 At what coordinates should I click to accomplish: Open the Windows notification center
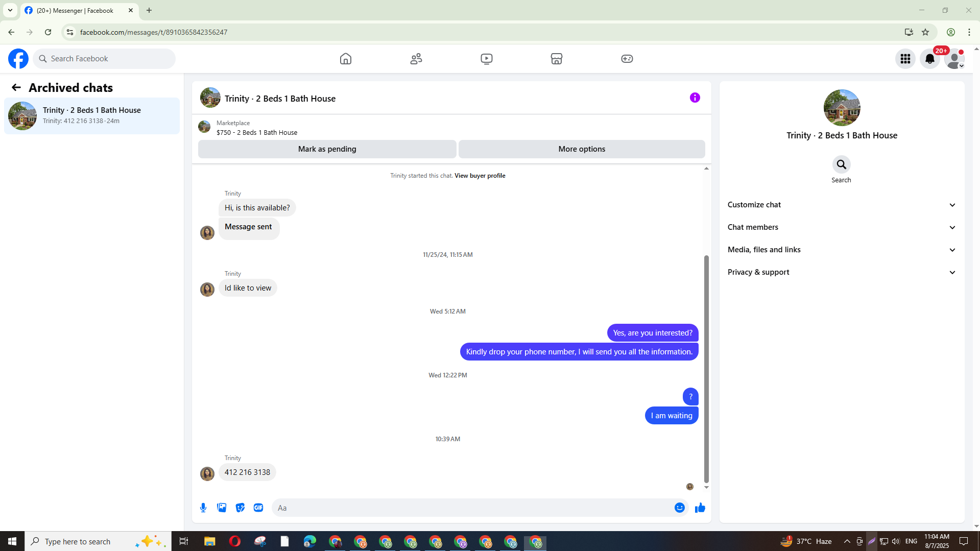pyautogui.click(x=964, y=541)
